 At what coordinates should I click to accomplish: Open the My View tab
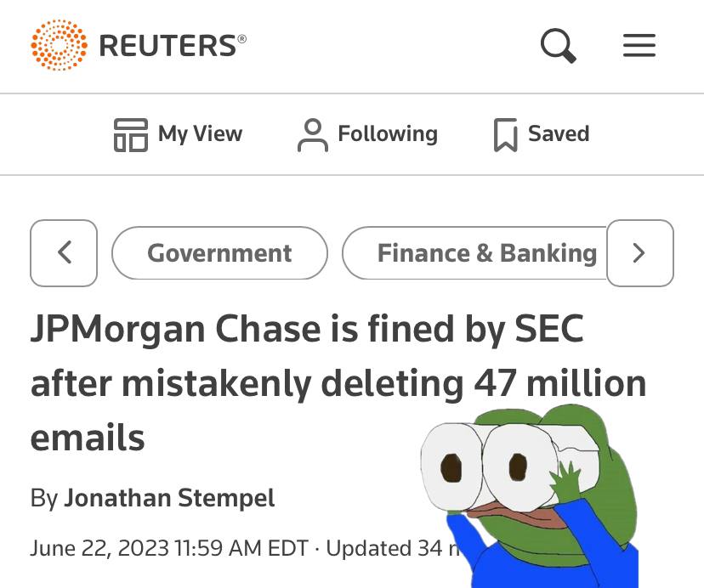tap(178, 134)
